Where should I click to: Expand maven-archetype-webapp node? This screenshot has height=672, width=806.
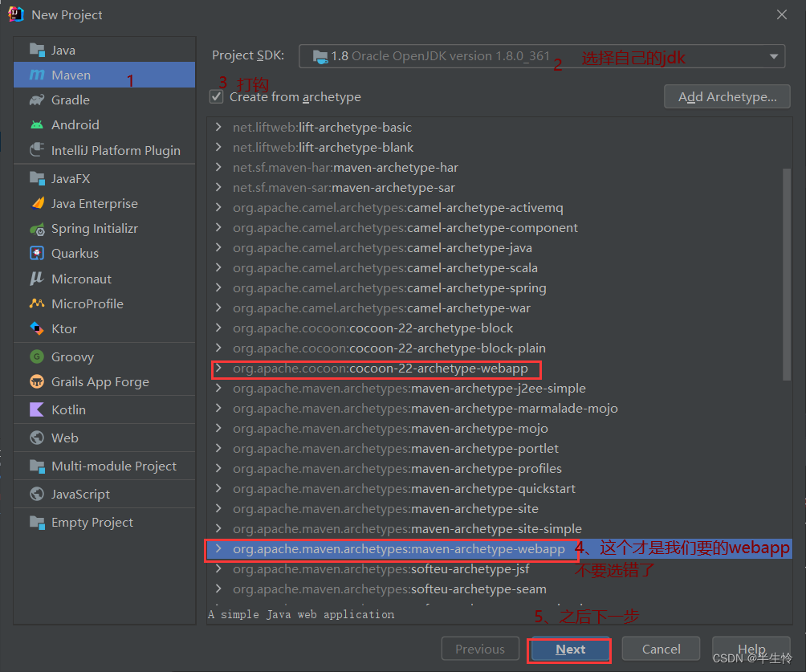click(x=218, y=548)
